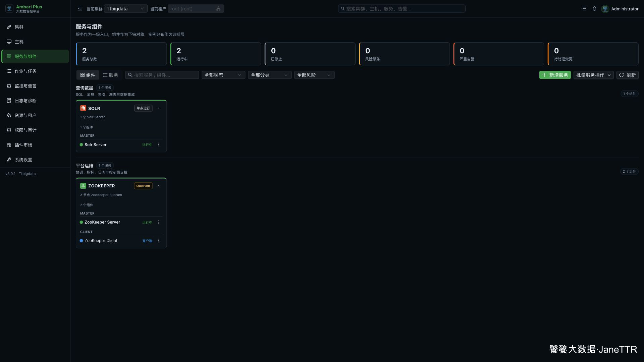The width and height of the screenshot is (644, 362).
Task: Open ZooKeeper Server component link
Action: click(102, 222)
